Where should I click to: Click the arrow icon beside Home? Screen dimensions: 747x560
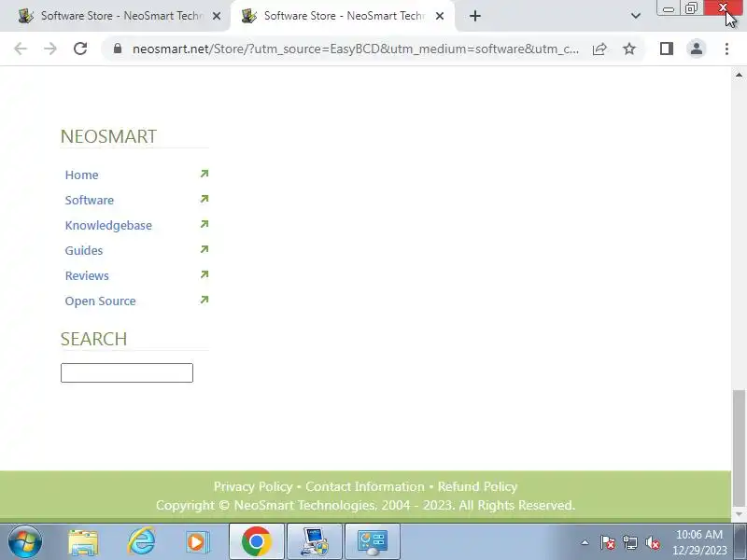tap(204, 174)
